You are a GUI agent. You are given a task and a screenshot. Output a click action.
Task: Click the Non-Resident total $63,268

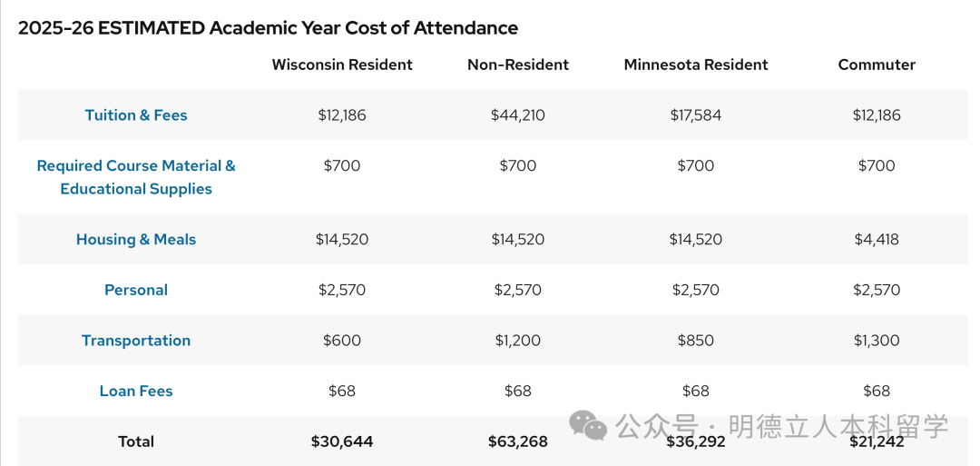[x=518, y=441]
